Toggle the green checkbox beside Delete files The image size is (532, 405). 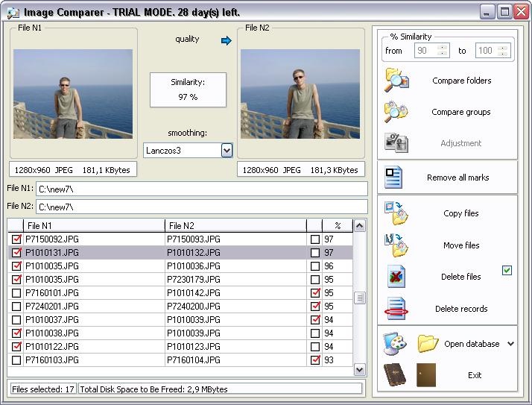pyautogui.click(x=507, y=270)
